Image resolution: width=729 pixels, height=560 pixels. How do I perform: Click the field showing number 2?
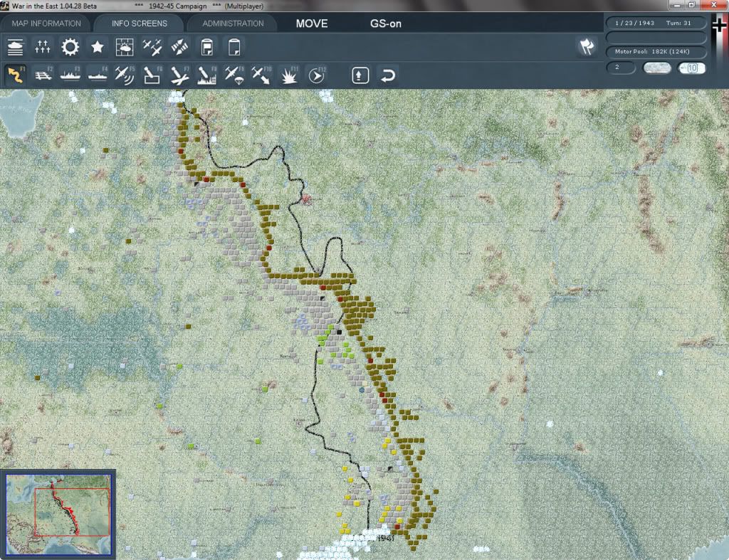(621, 68)
